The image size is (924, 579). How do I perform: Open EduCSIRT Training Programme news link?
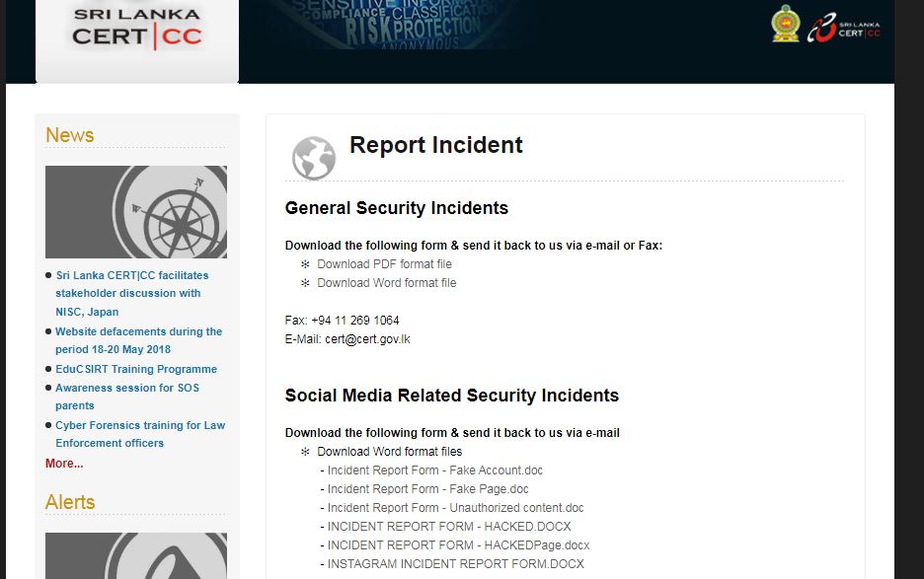136,369
